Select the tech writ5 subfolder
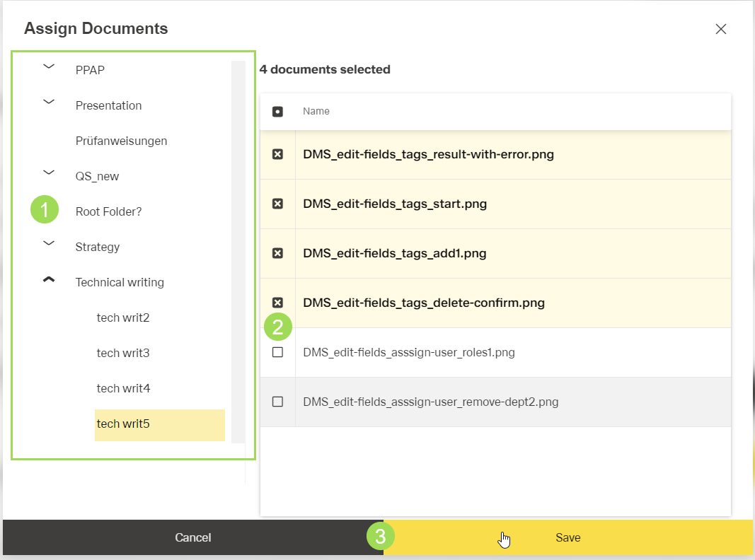 [x=123, y=424]
